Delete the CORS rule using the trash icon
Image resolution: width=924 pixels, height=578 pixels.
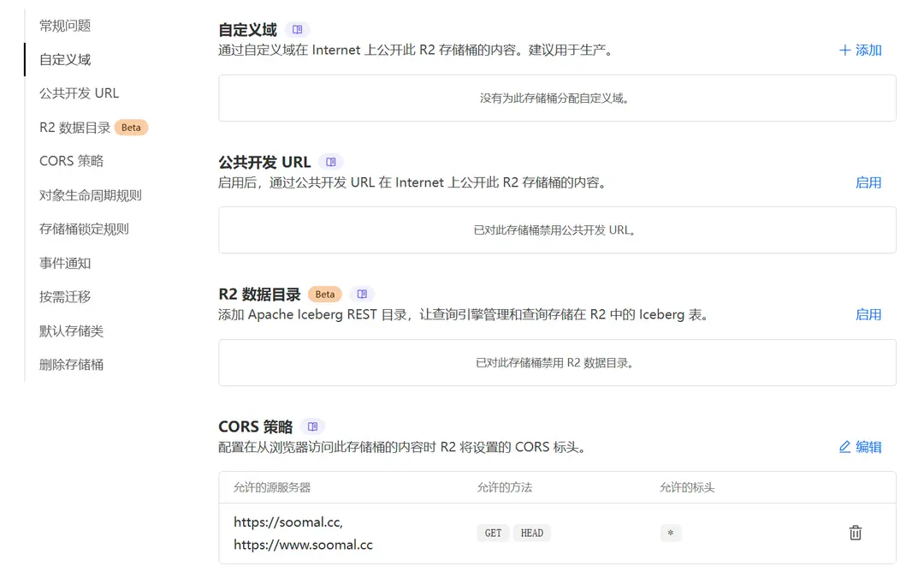click(855, 533)
